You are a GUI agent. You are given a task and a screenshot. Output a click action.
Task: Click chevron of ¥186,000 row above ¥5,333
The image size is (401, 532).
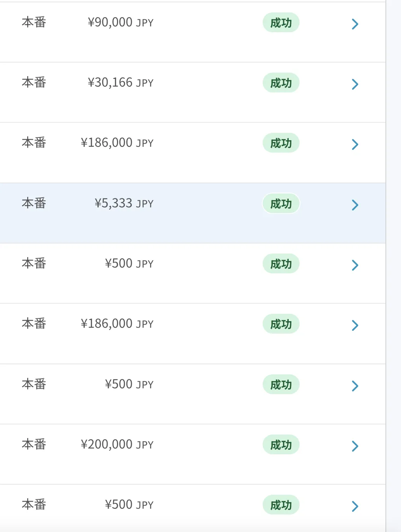pos(355,144)
